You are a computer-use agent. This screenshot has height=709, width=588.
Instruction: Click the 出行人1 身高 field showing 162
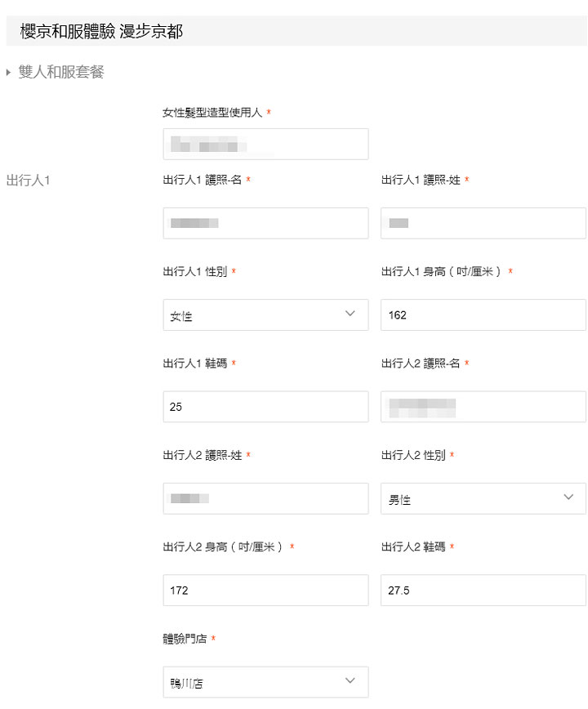(483, 314)
